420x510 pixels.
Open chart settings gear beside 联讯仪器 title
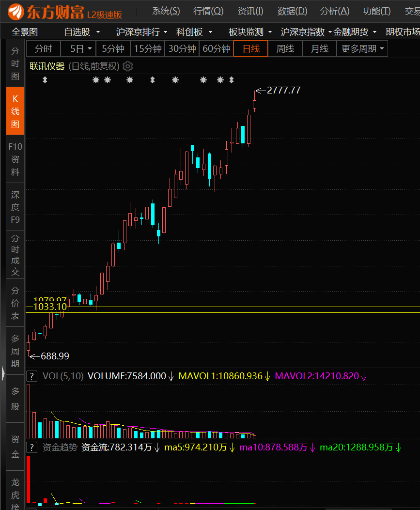128,66
